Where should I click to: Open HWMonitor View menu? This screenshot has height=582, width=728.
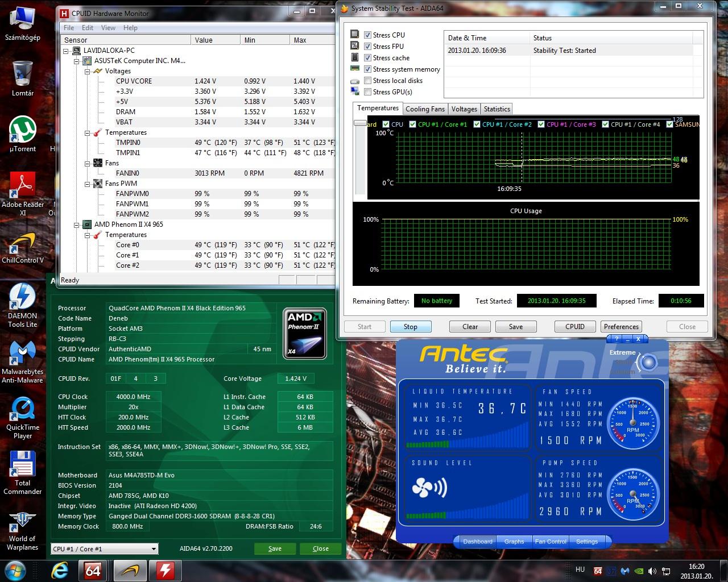(108, 28)
